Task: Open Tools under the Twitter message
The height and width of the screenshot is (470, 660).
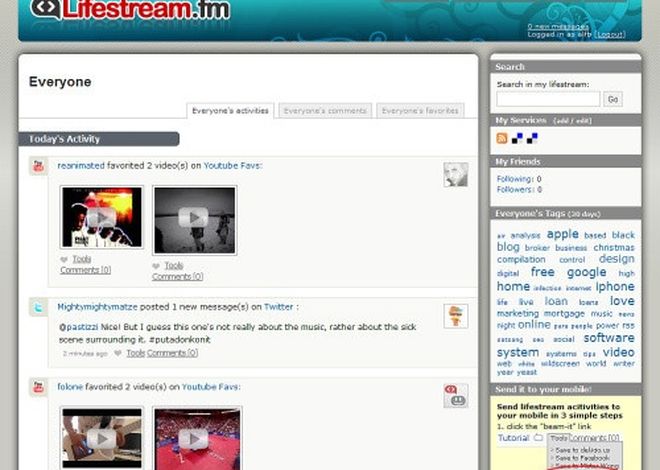Action: (136, 353)
